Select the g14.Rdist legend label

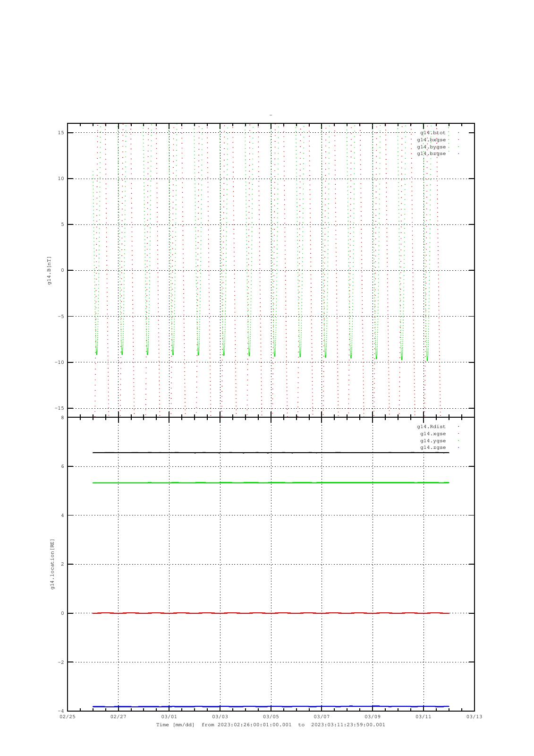(431, 427)
